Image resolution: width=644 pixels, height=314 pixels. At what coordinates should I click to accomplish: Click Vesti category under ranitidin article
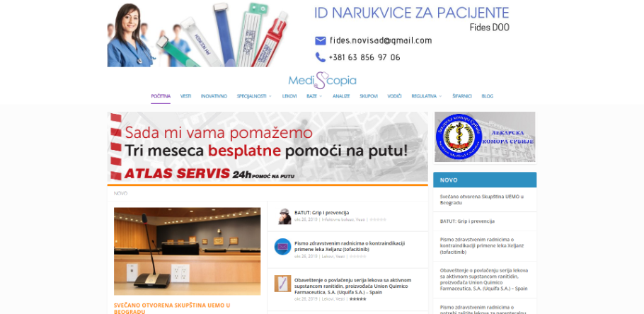pyautogui.click(x=340, y=299)
